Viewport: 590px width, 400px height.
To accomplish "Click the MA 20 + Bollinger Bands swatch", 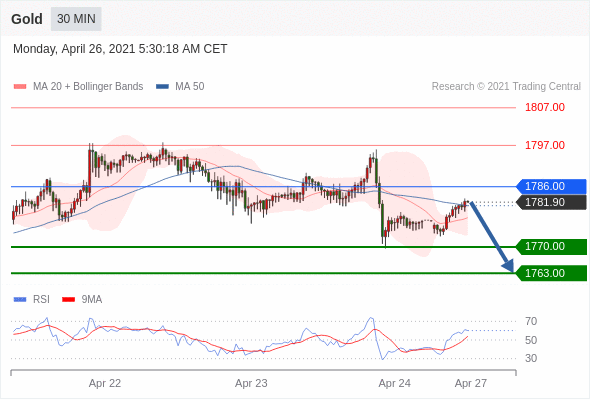I will click(20, 87).
